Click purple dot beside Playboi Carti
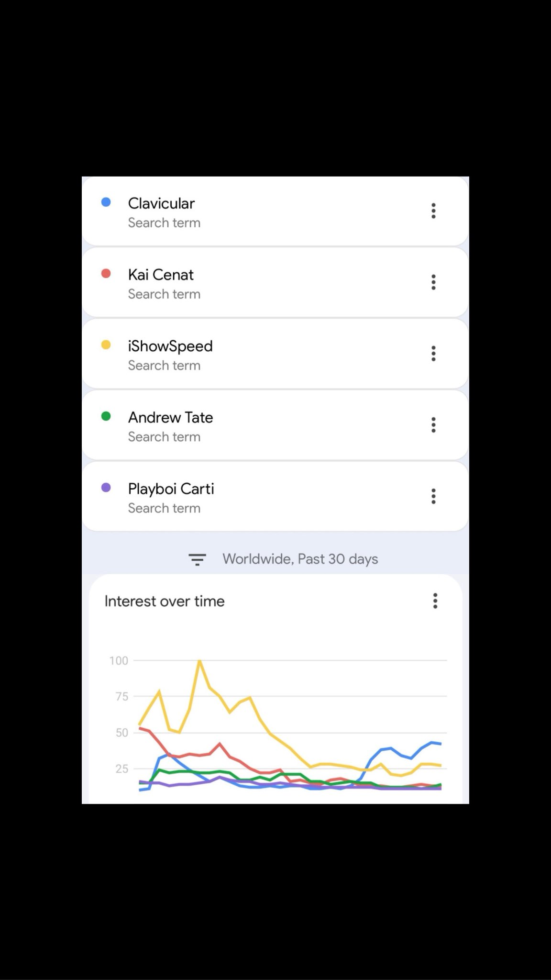 (x=106, y=488)
